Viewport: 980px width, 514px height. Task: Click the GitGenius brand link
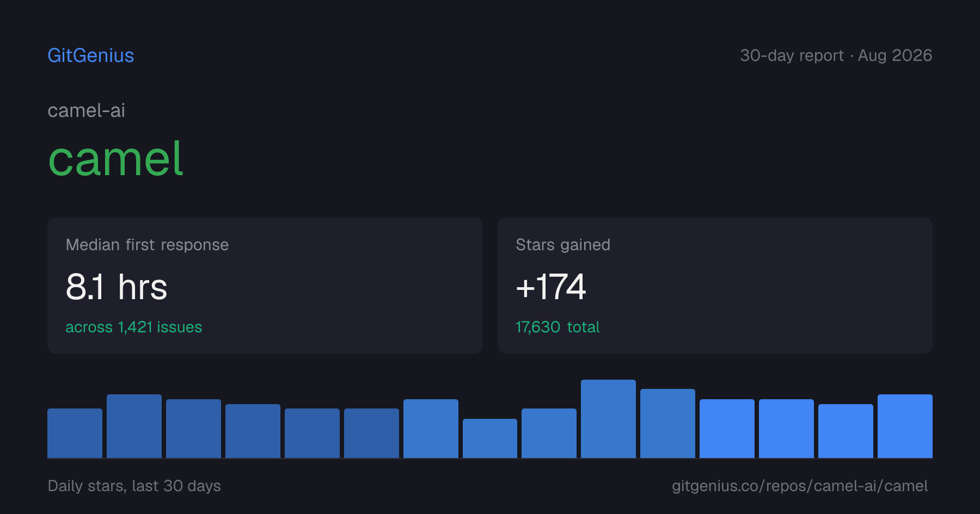tap(91, 55)
